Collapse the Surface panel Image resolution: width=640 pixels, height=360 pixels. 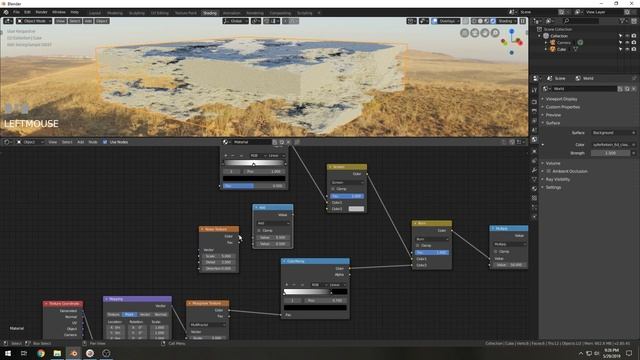pyautogui.click(x=553, y=123)
